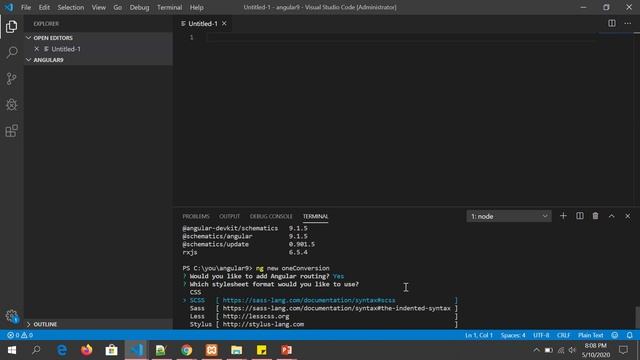Open the Help menu

click(196, 7)
